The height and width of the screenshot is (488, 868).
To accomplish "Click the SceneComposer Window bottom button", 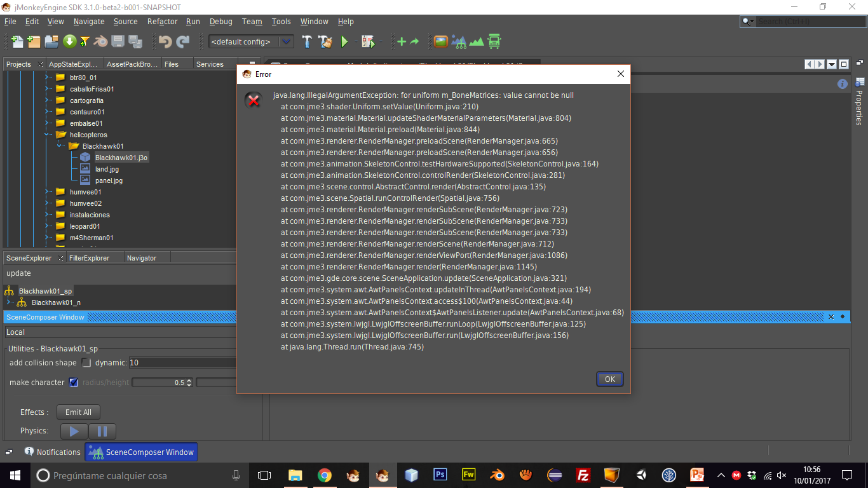I will [141, 452].
